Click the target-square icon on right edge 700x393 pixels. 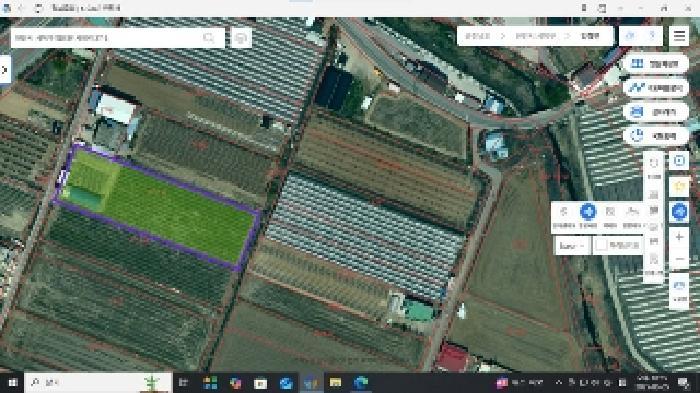pyautogui.click(x=679, y=161)
